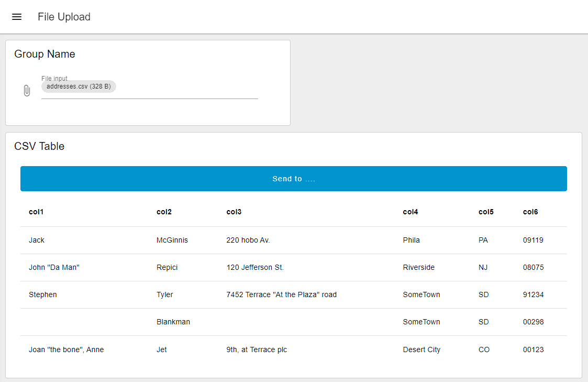Open the navigation hamburger menu
Screen dimensions: 588x382
tap(17, 16)
